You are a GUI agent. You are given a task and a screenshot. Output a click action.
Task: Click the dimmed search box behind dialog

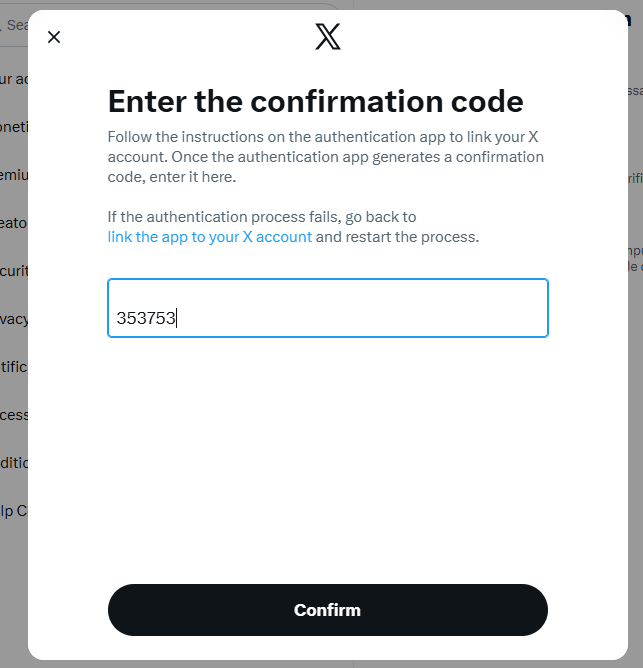tap(16, 25)
